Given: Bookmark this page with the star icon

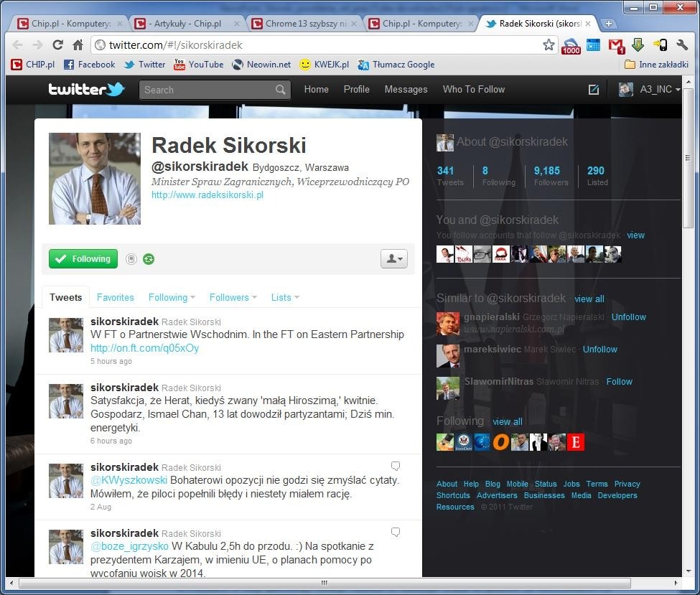Looking at the screenshot, I should tap(549, 44).
